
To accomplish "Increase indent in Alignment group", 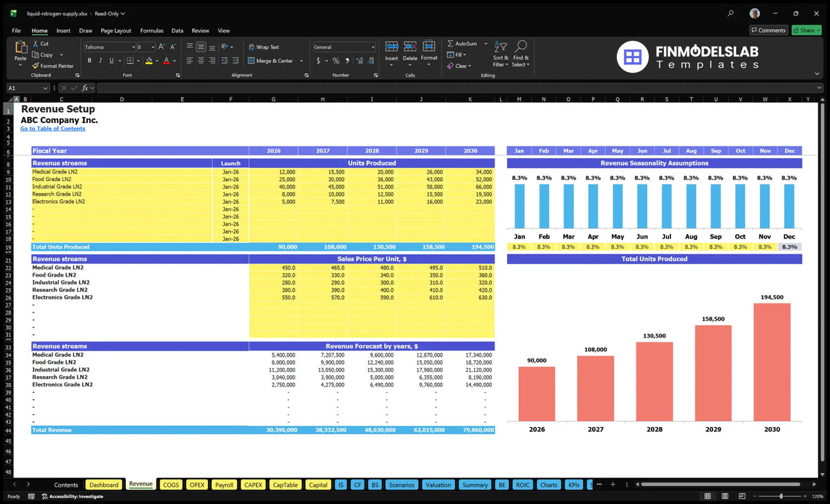I will 237,61.
